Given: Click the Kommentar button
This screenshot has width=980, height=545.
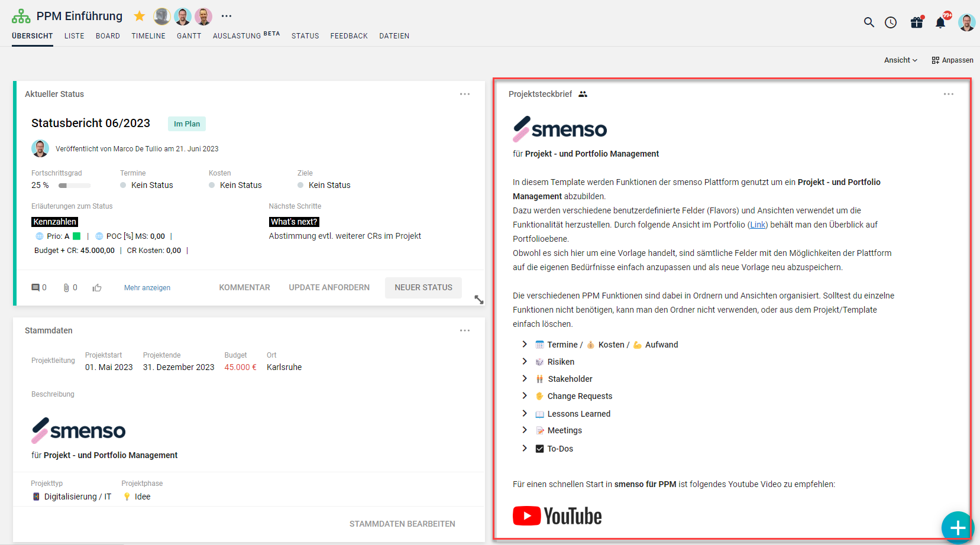Looking at the screenshot, I should pyautogui.click(x=245, y=287).
